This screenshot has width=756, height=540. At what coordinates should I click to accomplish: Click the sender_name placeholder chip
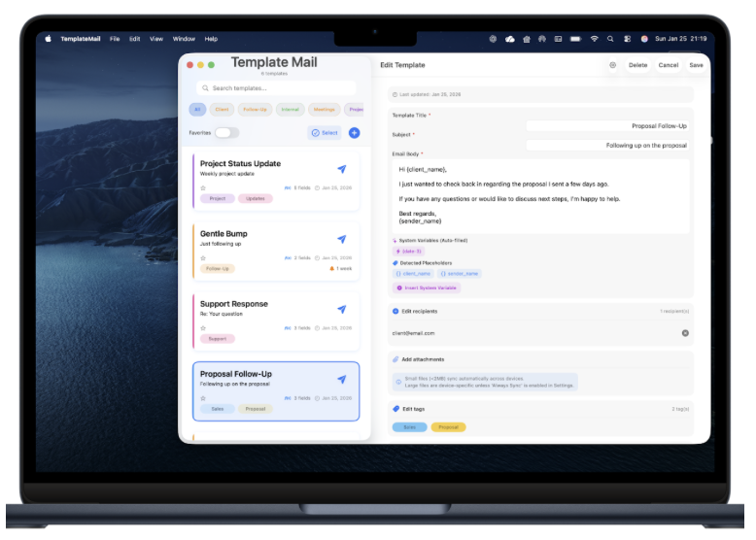point(459,274)
